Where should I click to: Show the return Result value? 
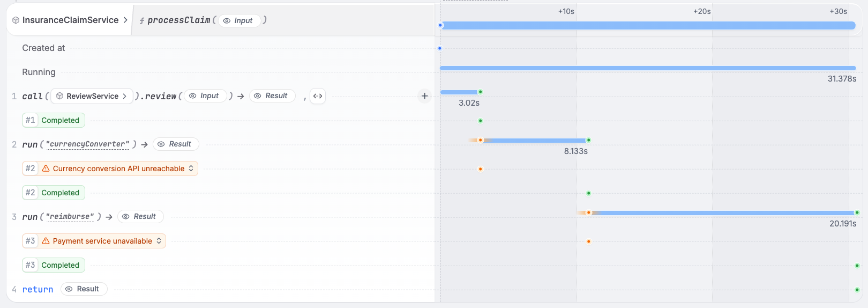[83, 289]
